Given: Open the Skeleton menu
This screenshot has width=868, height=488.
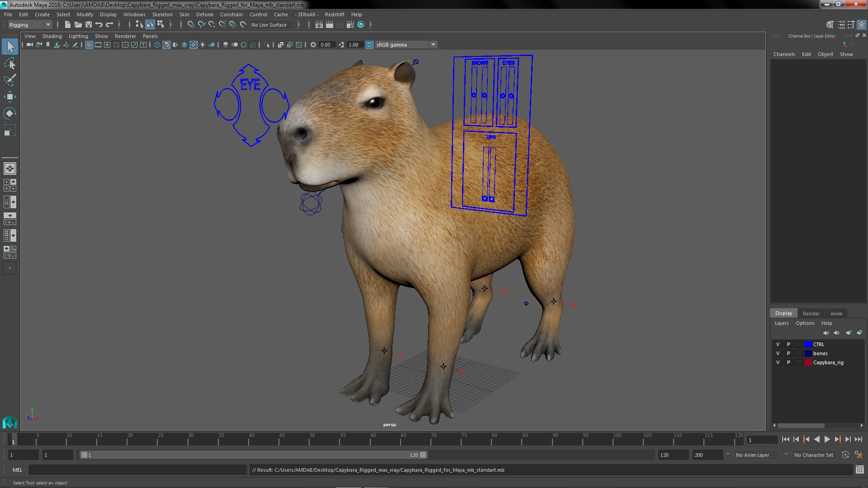Looking at the screenshot, I should tap(162, 14).
